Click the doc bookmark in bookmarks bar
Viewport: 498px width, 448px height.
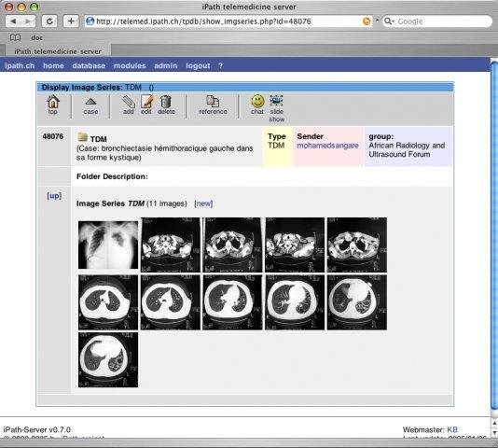coord(37,38)
